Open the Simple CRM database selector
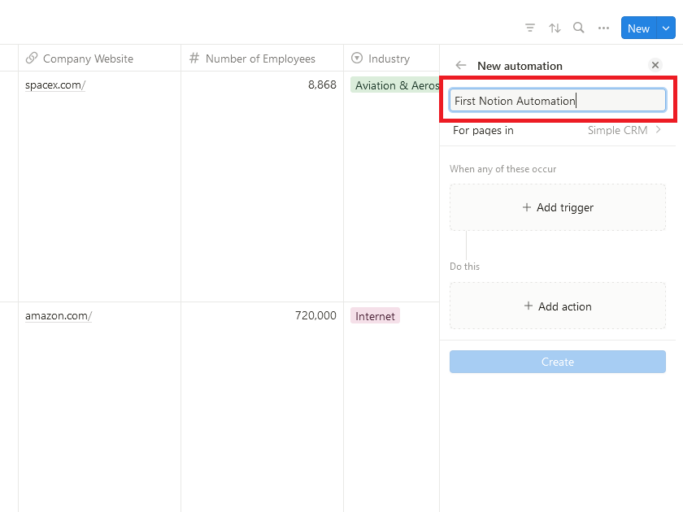 (x=617, y=130)
